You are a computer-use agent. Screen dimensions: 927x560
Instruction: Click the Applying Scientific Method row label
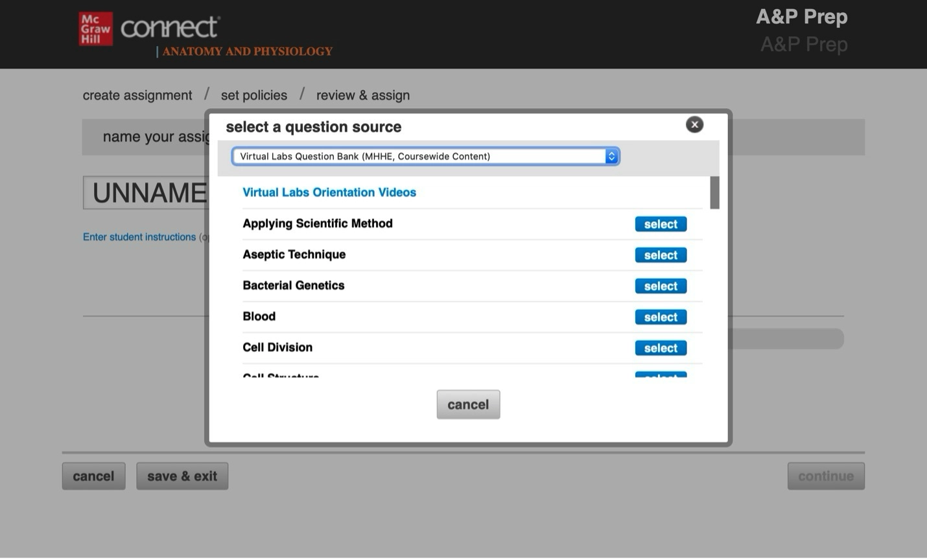318,224
